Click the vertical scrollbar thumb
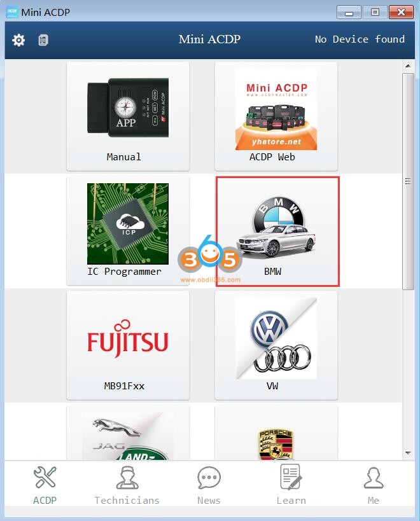The image size is (420, 521). 408,181
